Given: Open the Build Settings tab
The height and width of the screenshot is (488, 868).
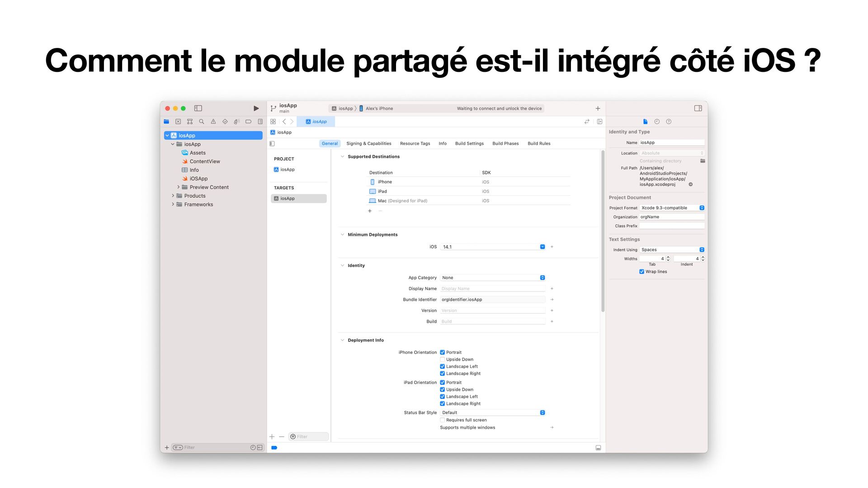Looking at the screenshot, I should point(469,144).
